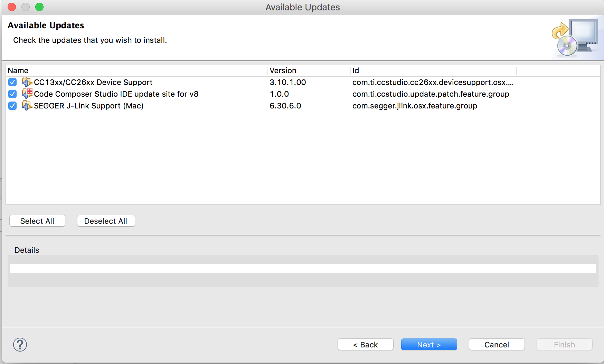604x364 pixels.
Task: Cancel the Available Updates dialog
Action: (x=497, y=345)
